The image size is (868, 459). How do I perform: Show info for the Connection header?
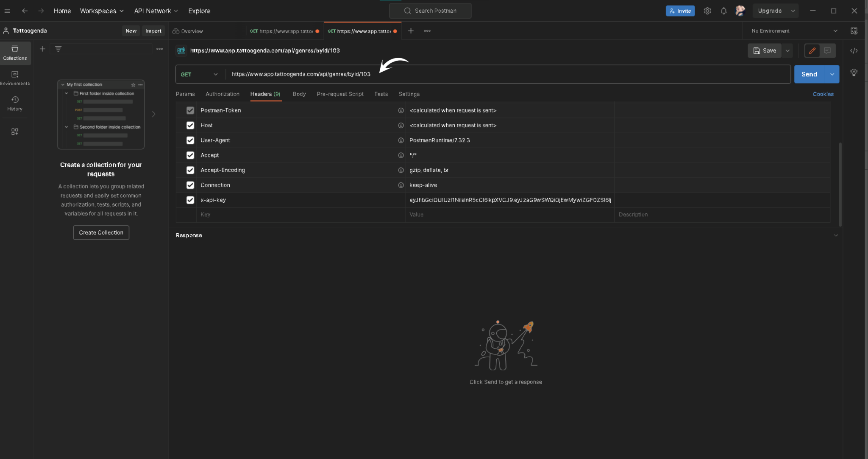point(401,185)
